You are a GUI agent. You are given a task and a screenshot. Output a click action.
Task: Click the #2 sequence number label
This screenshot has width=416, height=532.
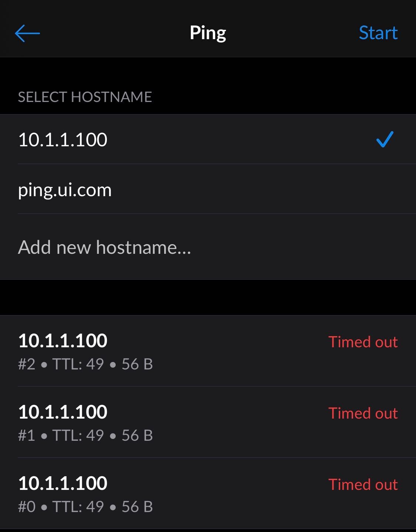27,364
